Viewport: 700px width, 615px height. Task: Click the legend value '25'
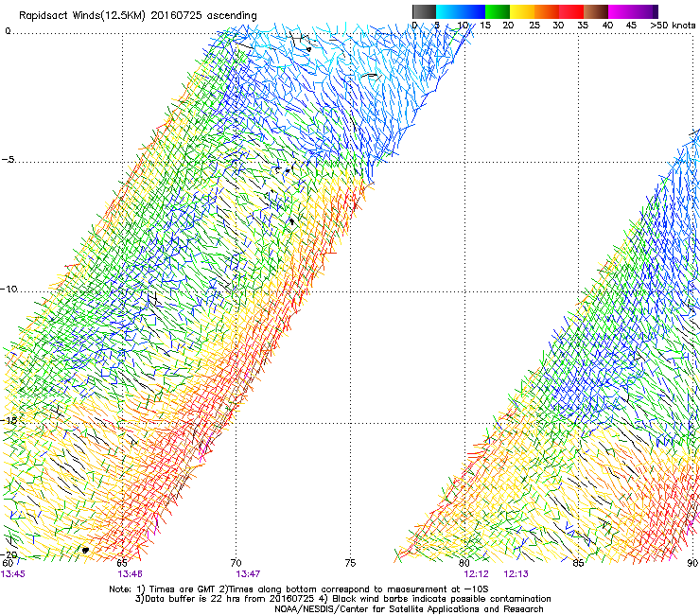[534, 26]
